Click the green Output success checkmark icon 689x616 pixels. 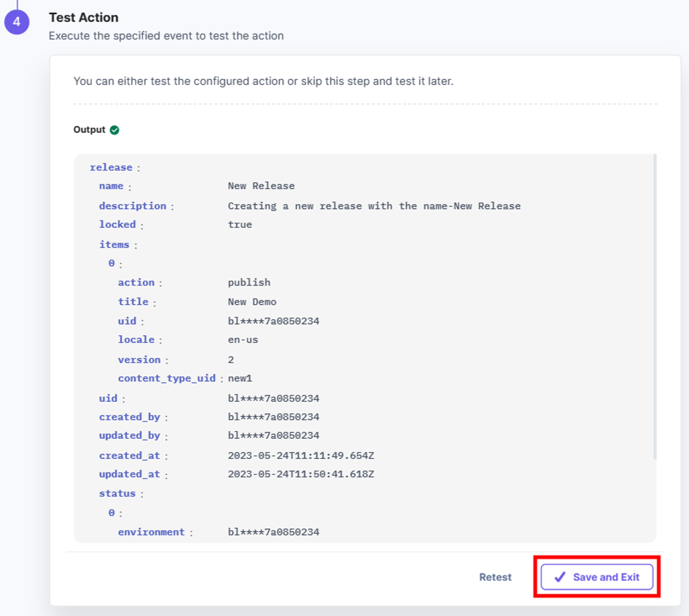coord(114,130)
